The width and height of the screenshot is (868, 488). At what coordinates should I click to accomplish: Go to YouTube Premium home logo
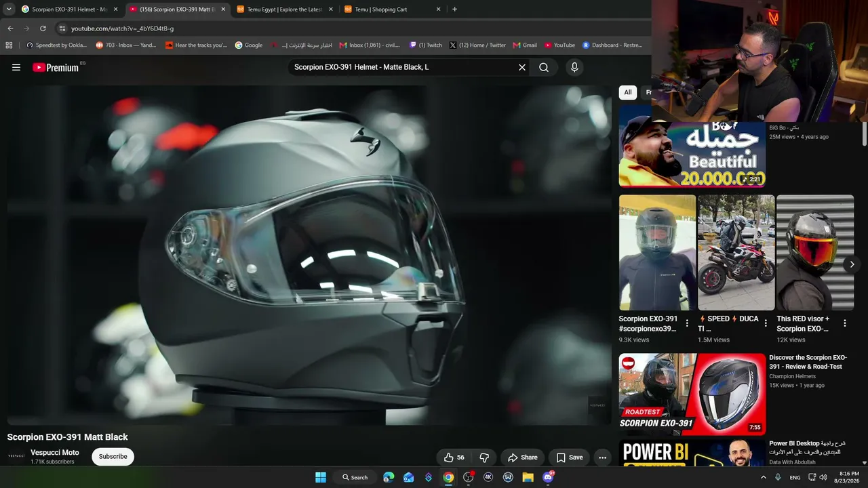coord(56,67)
